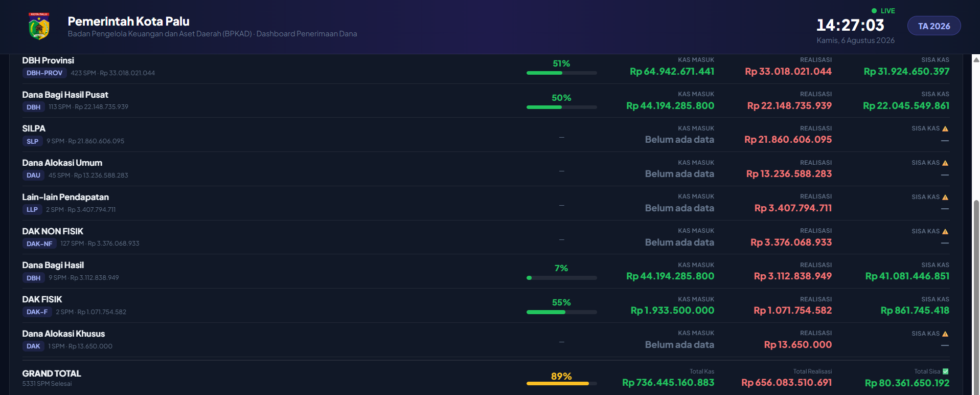Viewport: 980px width, 395px height.
Task: Open the DAK FISIK fund row
Action: [x=486, y=305]
